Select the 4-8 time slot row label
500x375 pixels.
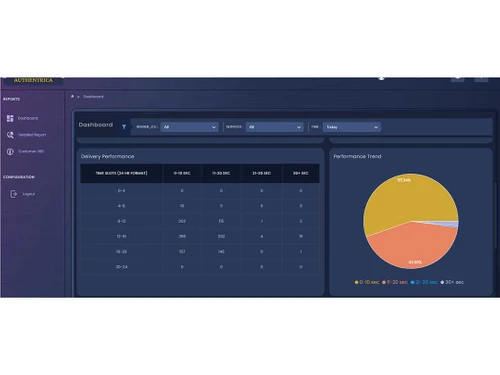[121, 206]
